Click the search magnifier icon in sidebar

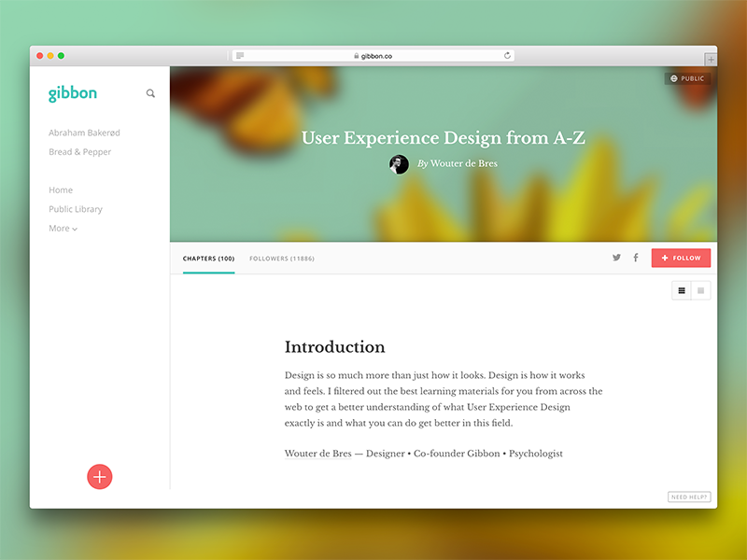150,93
